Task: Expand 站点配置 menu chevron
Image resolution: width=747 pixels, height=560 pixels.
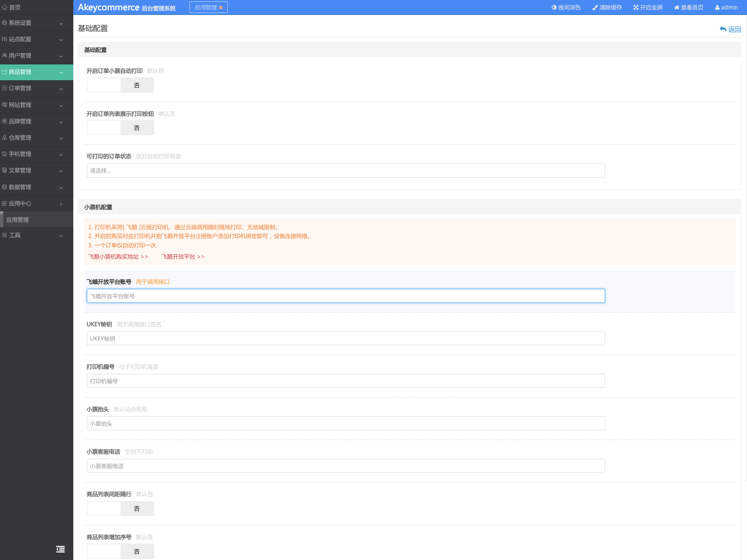Action: (x=61, y=40)
